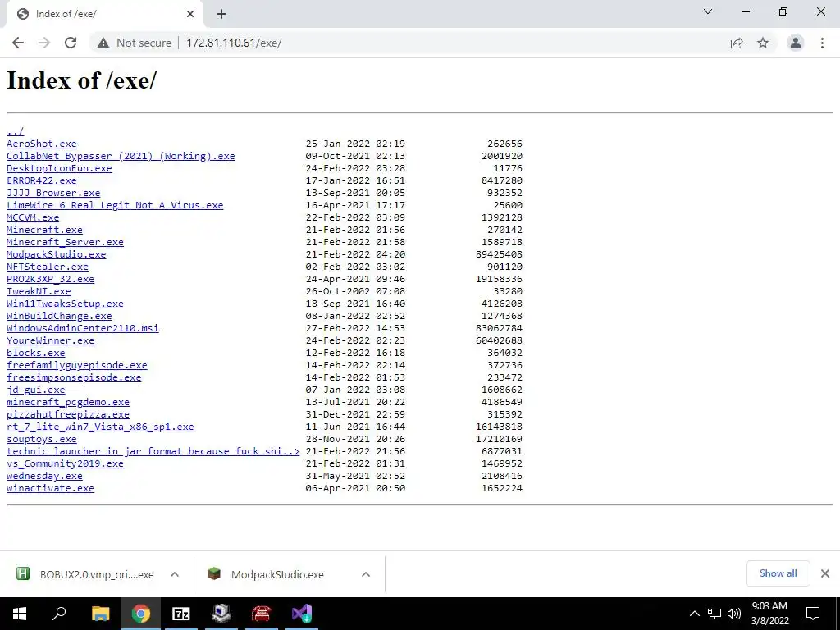The height and width of the screenshot is (630, 840).
Task: Click Show all downloads button
Action: click(778, 573)
